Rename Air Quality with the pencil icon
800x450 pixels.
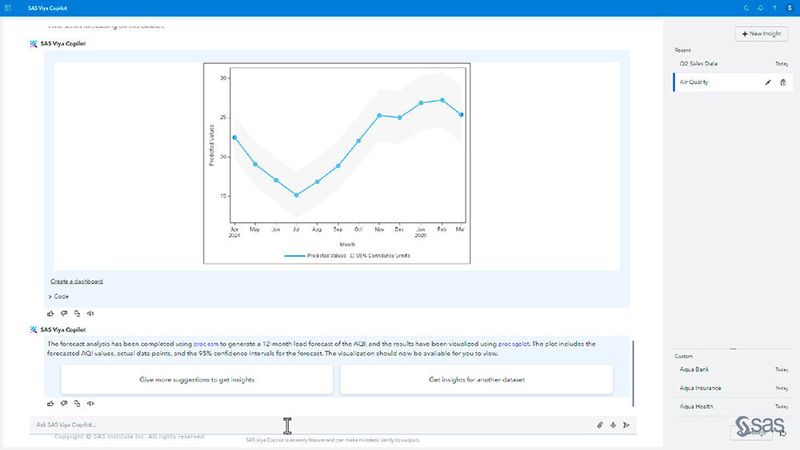click(x=768, y=82)
